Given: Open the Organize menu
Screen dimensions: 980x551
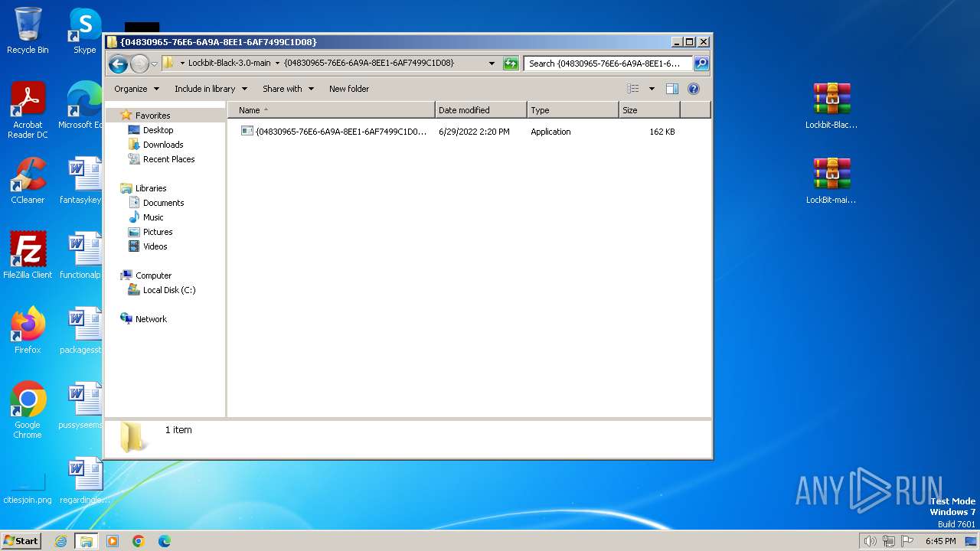Looking at the screenshot, I should point(136,89).
